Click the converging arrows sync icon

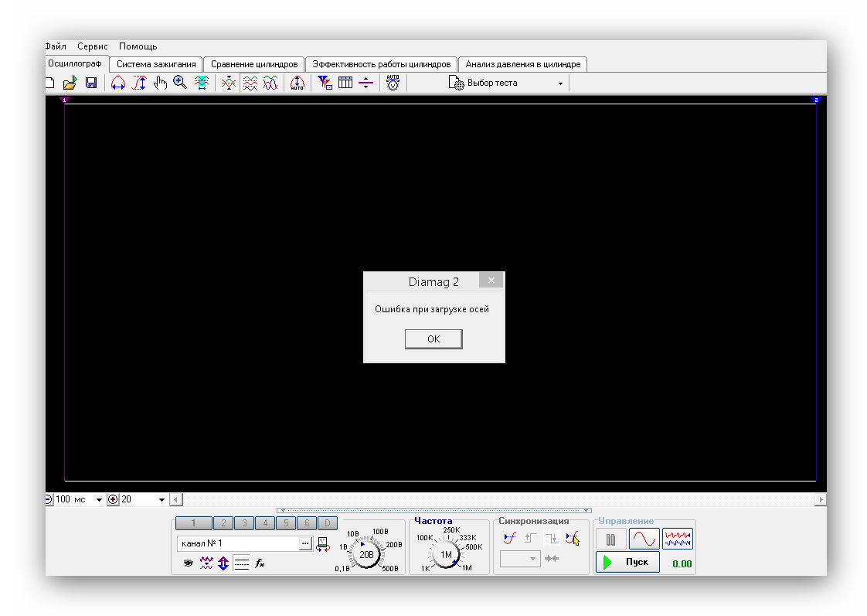[x=551, y=559]
